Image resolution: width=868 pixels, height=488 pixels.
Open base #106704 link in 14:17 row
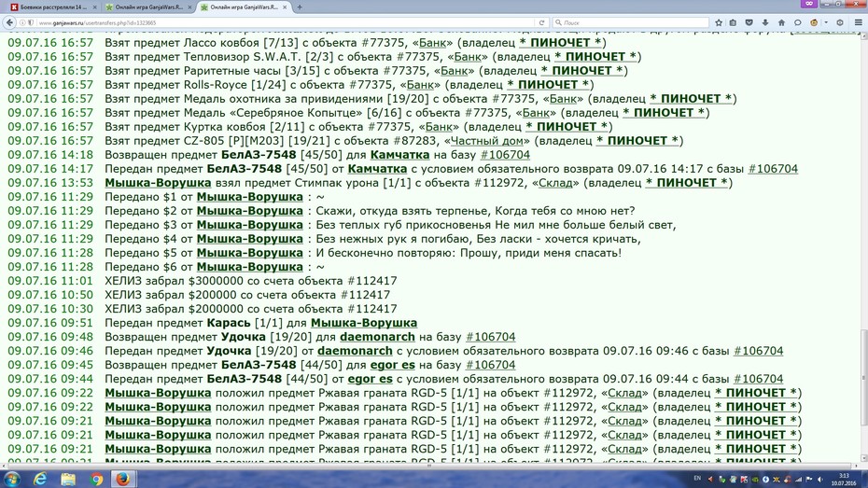click(773, 169)
